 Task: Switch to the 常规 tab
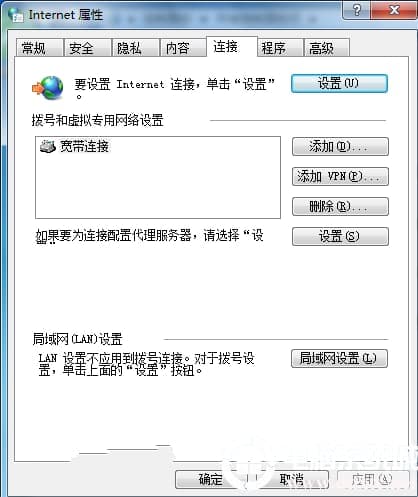tap(40, 48)
